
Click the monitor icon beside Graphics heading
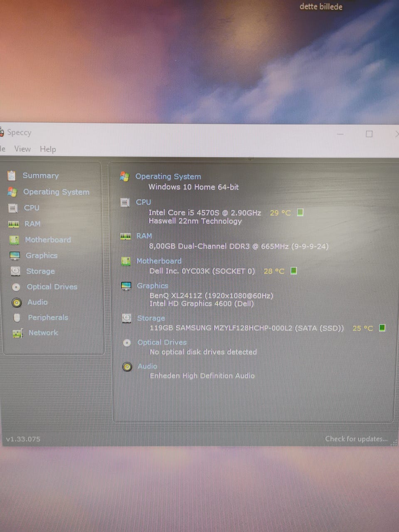pyautogui.click(x=126, y=286)
